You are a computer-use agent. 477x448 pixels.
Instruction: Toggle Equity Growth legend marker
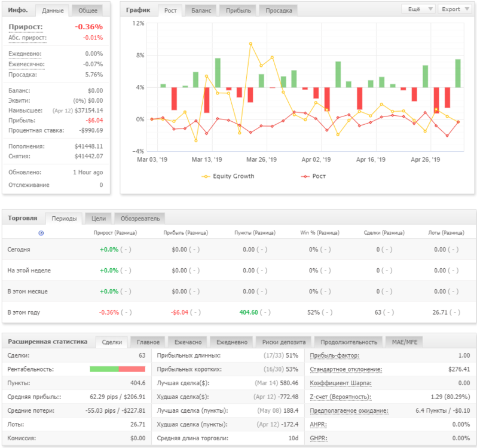coord(206,177)
